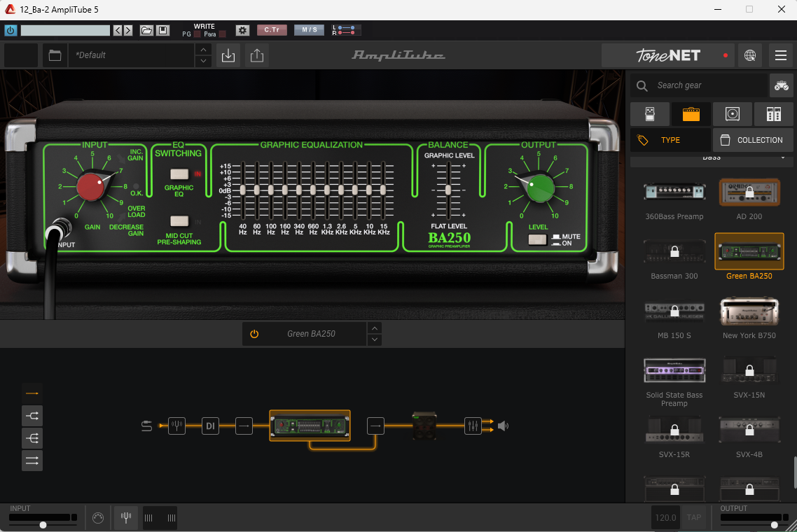This screenshot has width=797, height=532.
Task: Click the share preset upload icon
Action: coord(257,55)
